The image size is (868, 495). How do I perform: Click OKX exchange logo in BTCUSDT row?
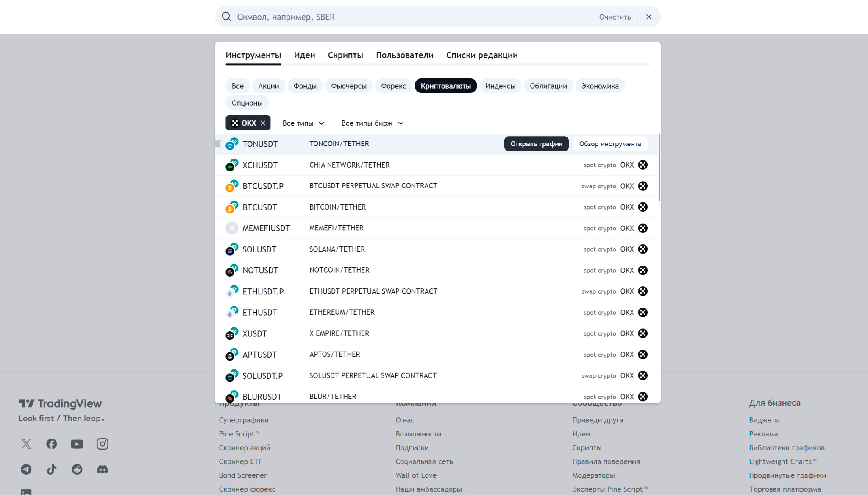click(x=643, y=207)
